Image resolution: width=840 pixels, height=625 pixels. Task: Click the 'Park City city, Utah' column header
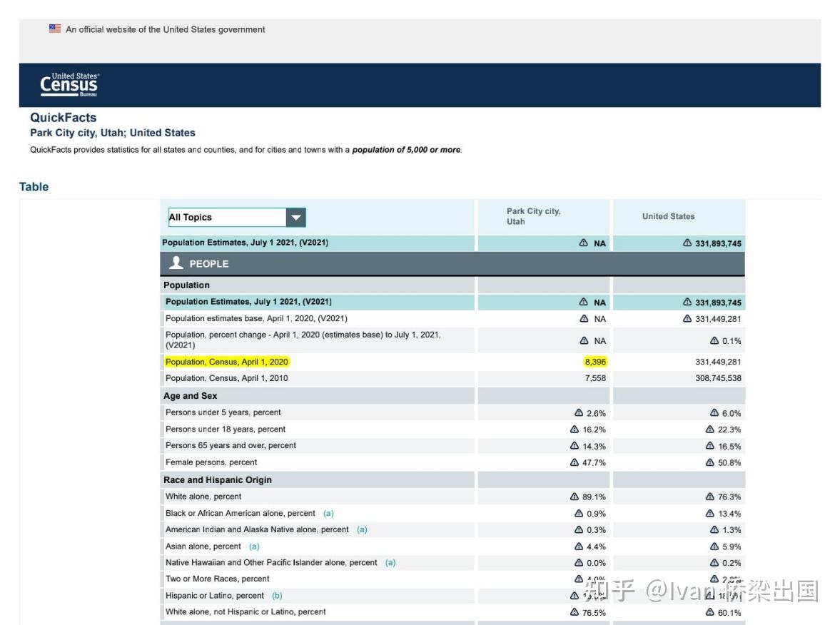[x=534, y=216]
